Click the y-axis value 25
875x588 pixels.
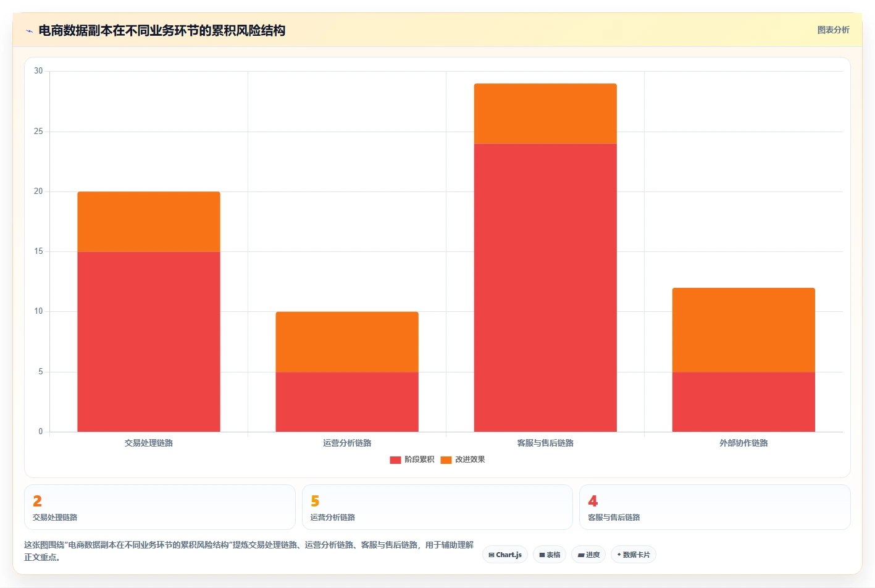38,132
